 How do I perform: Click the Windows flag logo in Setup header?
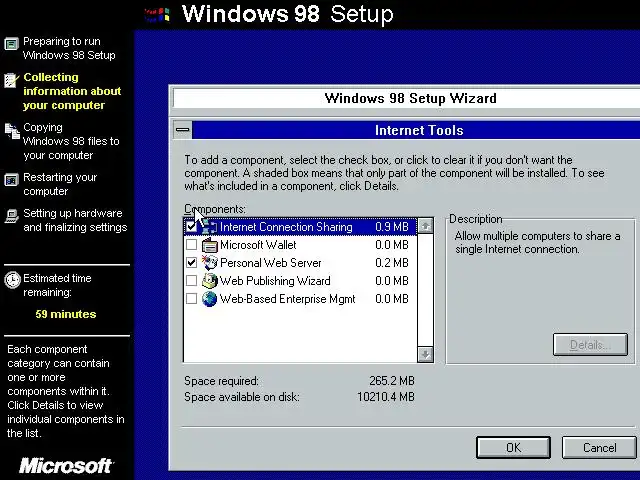click(157, 15)
